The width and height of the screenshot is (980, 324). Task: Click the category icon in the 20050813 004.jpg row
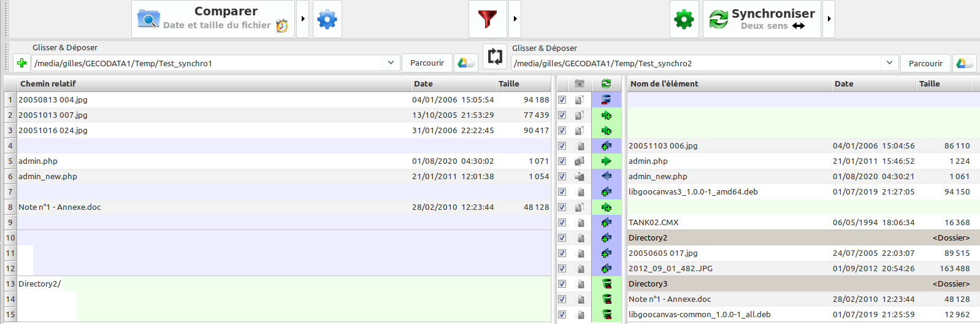[579, 99]
